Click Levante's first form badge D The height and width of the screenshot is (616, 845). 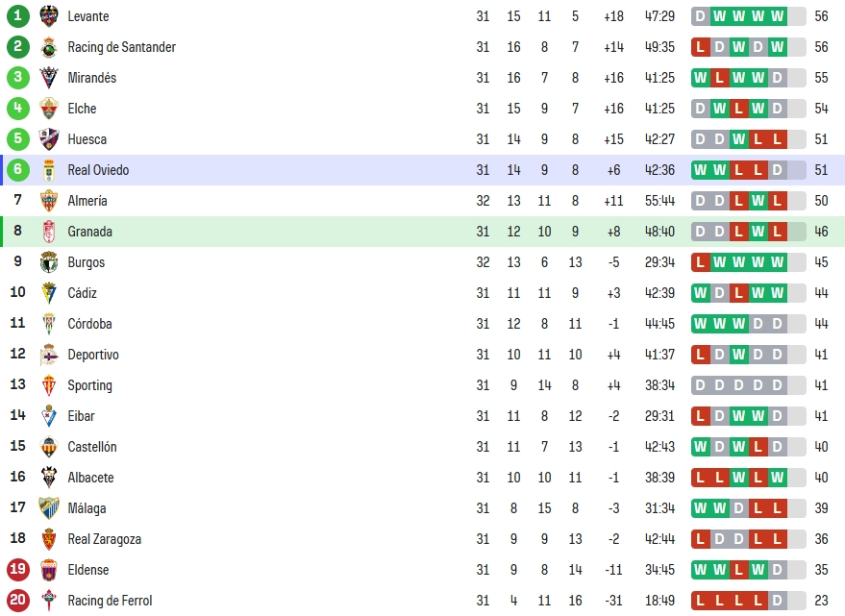pos(700,16)
